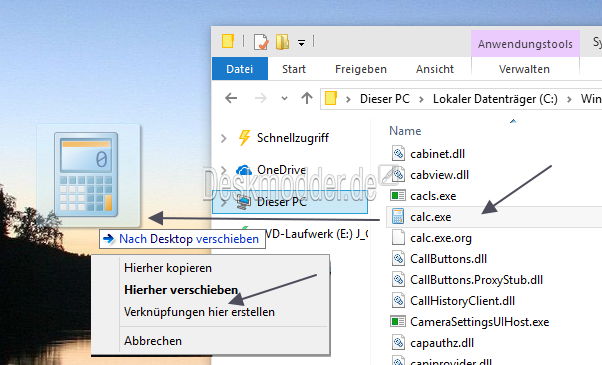Select the calc.exe.org file
The height and width of the screenshot is (365, 602).
coord(441,238)
